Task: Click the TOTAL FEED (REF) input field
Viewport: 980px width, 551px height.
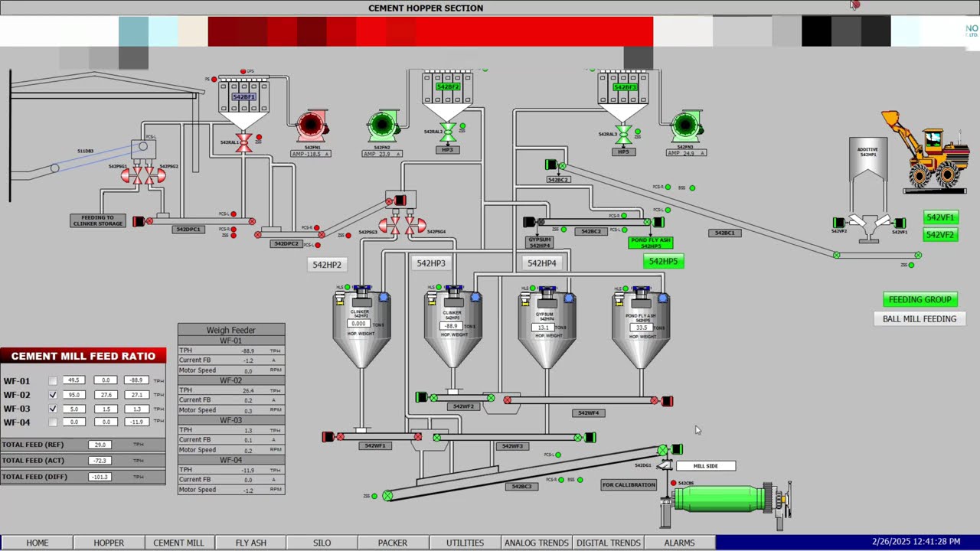Action: click(x=100, y=444)
